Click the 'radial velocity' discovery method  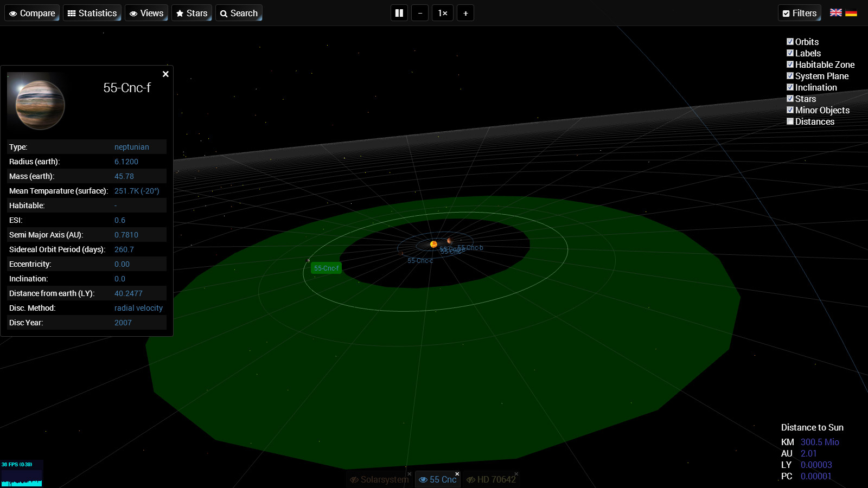[x=138, y=308]
